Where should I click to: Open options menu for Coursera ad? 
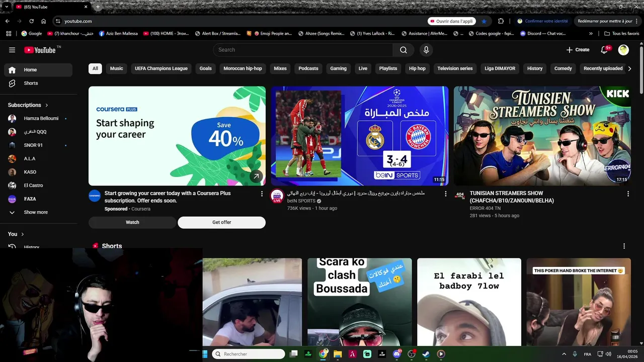262,194
